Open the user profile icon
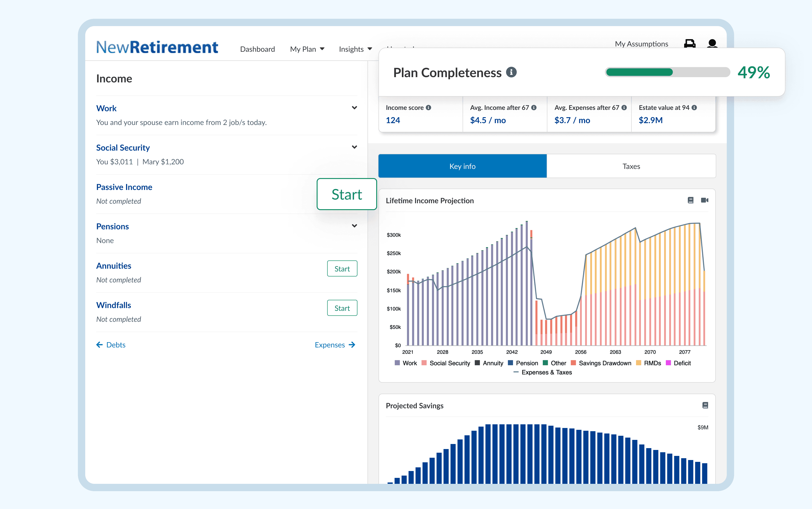The height and width of the screenshot is (509, 812). (712, 43)
